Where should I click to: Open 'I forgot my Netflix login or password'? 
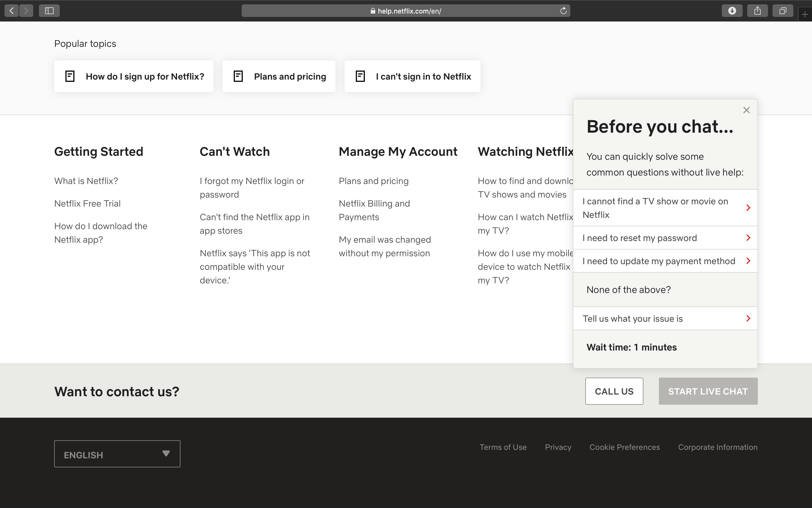pos(252,188)
